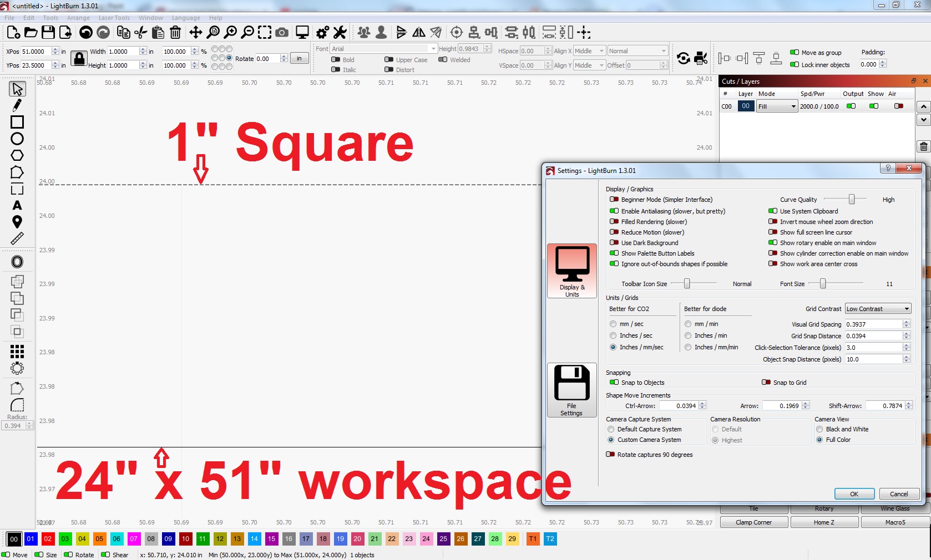Screen dimensions: 931x560
Task: Select the arrow Select tool
Action: [17, 89]
